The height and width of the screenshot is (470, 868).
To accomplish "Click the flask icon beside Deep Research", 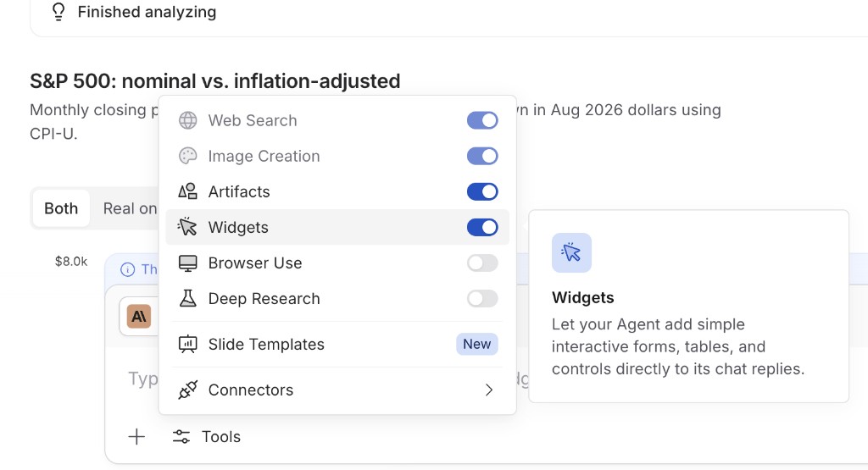I will tap(187, 299).
